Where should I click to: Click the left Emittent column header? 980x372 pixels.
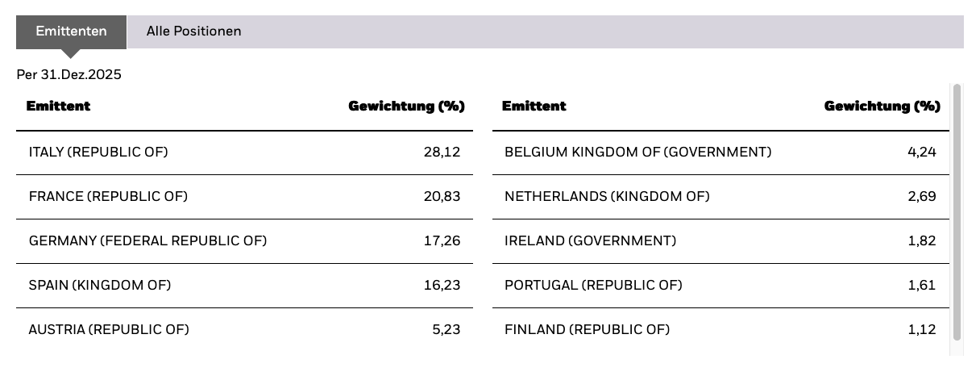[x=58, y=106]
